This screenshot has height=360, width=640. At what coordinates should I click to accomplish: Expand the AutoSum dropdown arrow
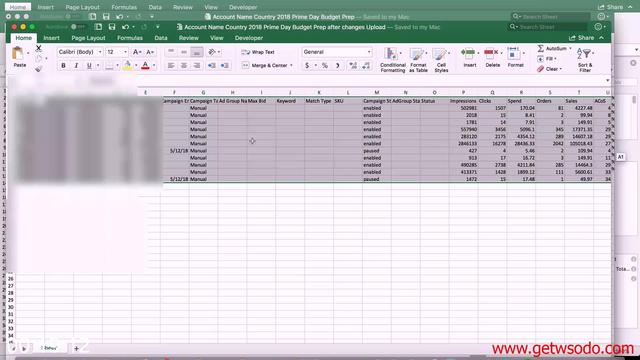coord(570,49)
